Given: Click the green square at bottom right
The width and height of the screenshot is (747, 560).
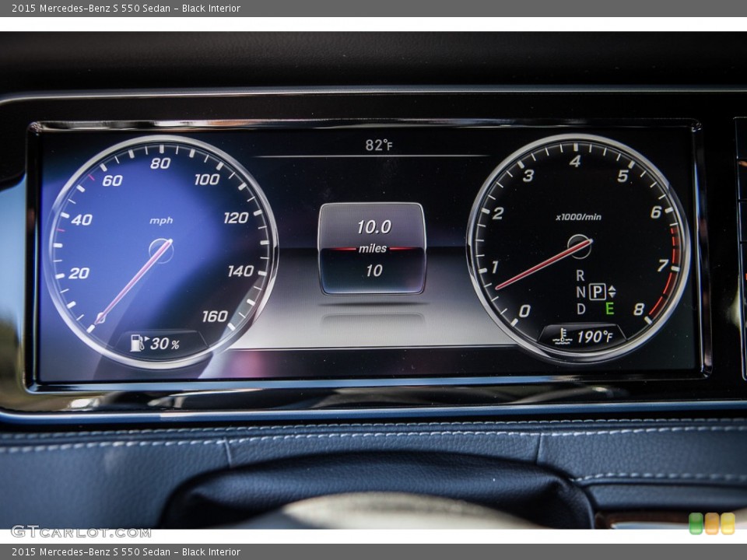Looking at the screenshot, I should [696, 523].
